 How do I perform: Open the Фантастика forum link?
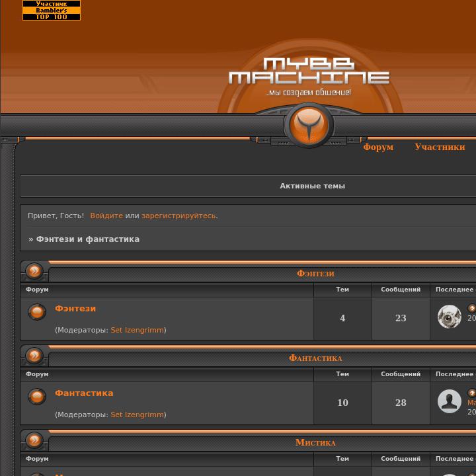pyautogui.click(x=84, y=393)
